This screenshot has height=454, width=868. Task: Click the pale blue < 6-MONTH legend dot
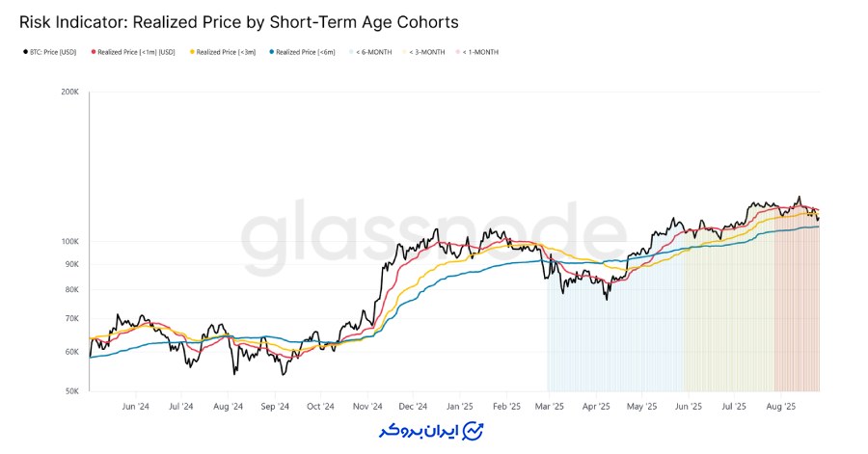click(x=352, y=52)
